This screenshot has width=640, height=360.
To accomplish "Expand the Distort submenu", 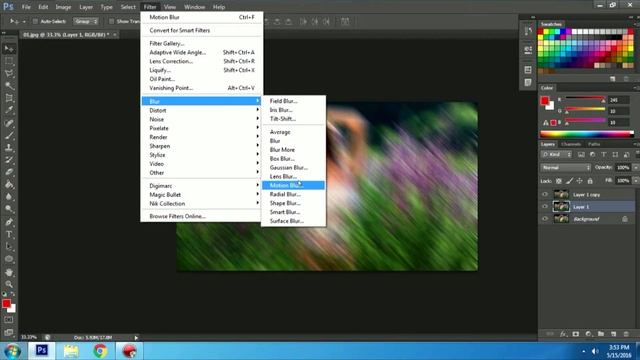I will [201, 111].
